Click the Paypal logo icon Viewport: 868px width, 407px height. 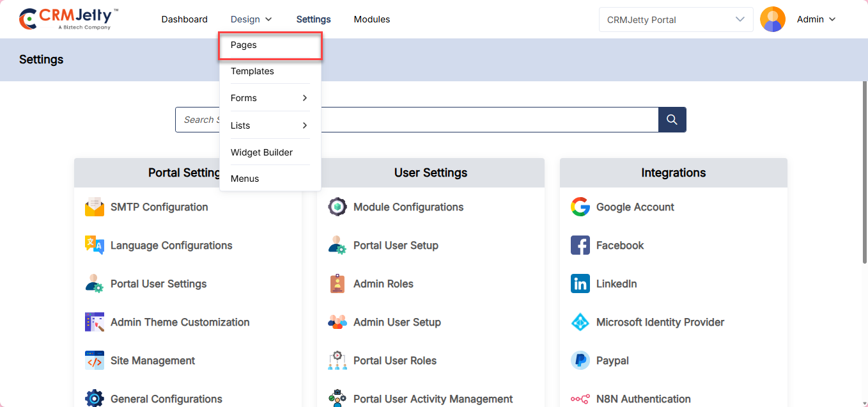tap(580, 360)
